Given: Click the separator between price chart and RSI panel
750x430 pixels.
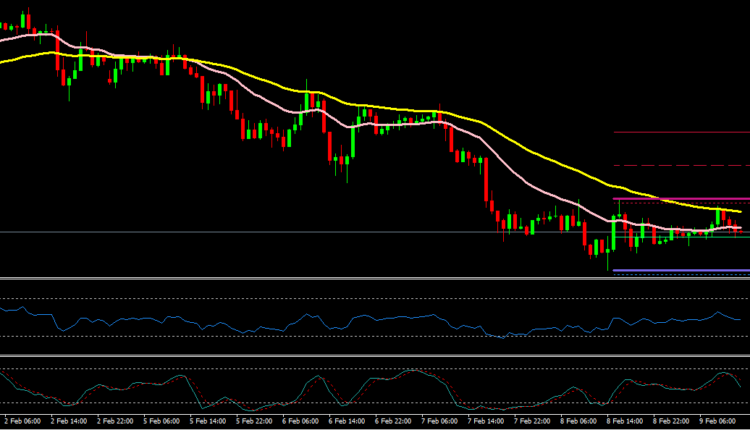Looking at the screenshot, I should coord(375,278).
